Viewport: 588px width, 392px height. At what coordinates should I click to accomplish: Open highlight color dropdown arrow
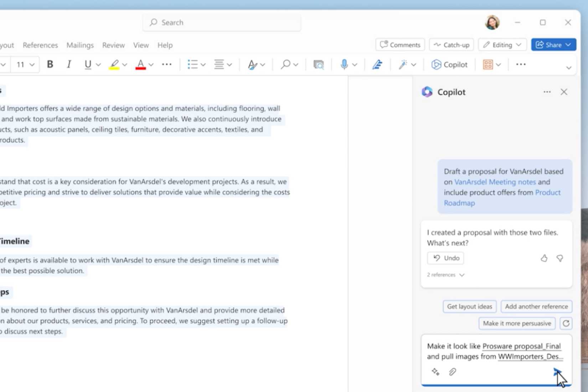click(124, 65)
